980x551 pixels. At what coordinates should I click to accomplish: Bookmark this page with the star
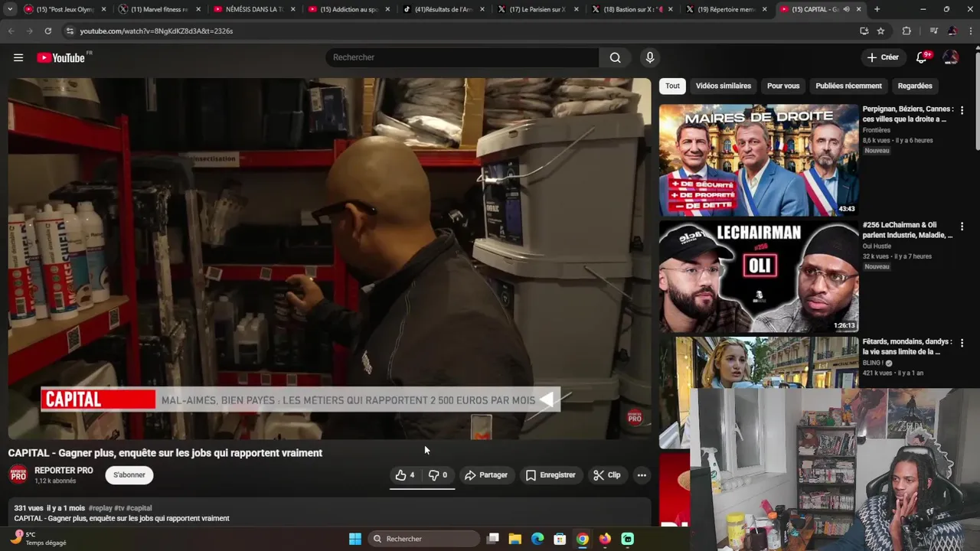point(880,31)
